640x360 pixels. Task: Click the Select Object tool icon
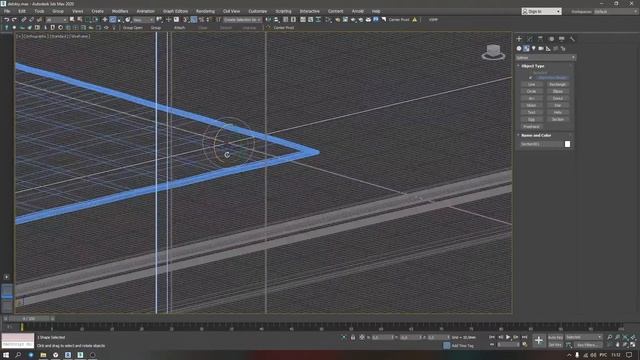tap(72, 20)
